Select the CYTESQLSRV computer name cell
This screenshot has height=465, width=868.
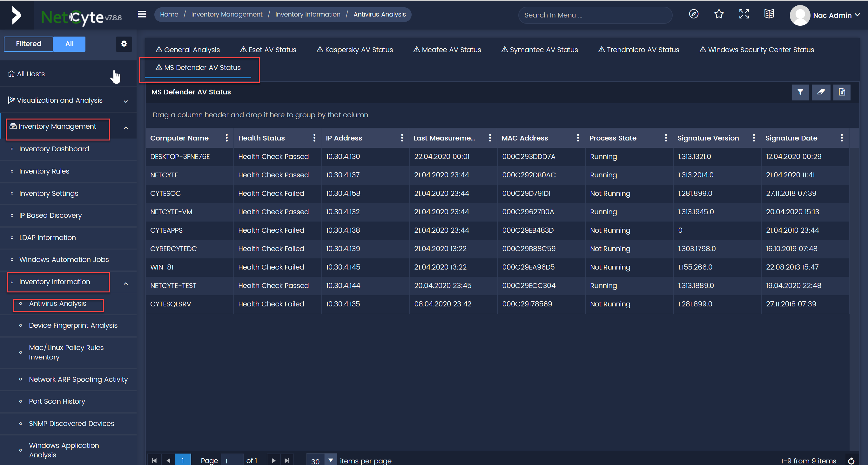(189, 304)
